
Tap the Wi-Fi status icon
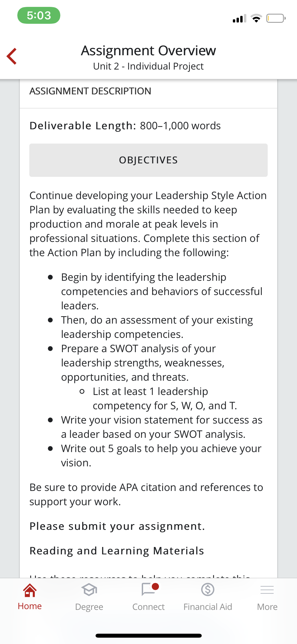(x=256, y=18)
